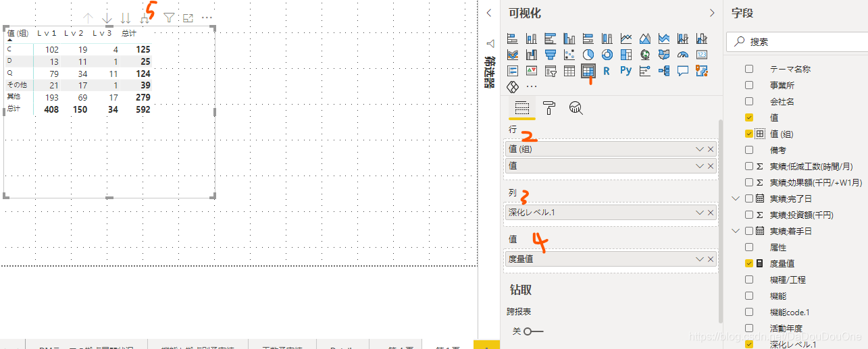Select the card (123) visual
868x349 pixels.
702,55
